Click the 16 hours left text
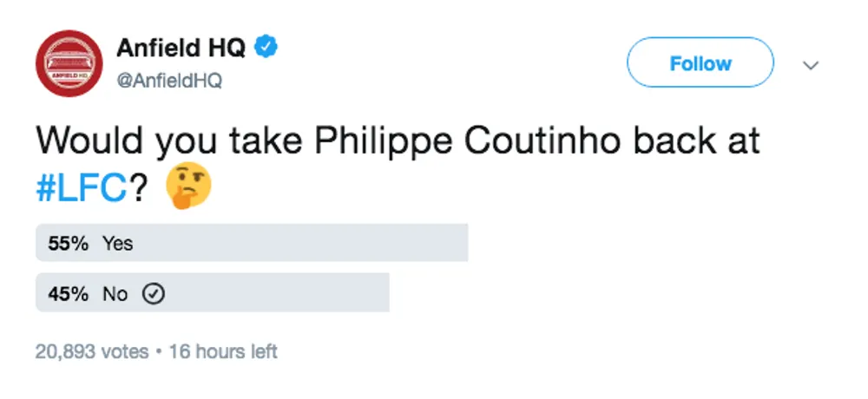This screenshot has height=399, width=868. (x=223, y=351)
